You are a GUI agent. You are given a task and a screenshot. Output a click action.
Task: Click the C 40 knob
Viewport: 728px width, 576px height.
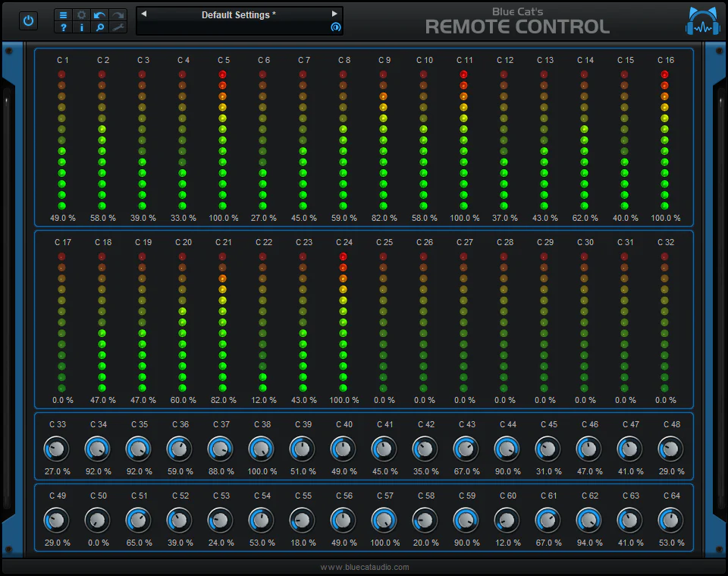343,449
